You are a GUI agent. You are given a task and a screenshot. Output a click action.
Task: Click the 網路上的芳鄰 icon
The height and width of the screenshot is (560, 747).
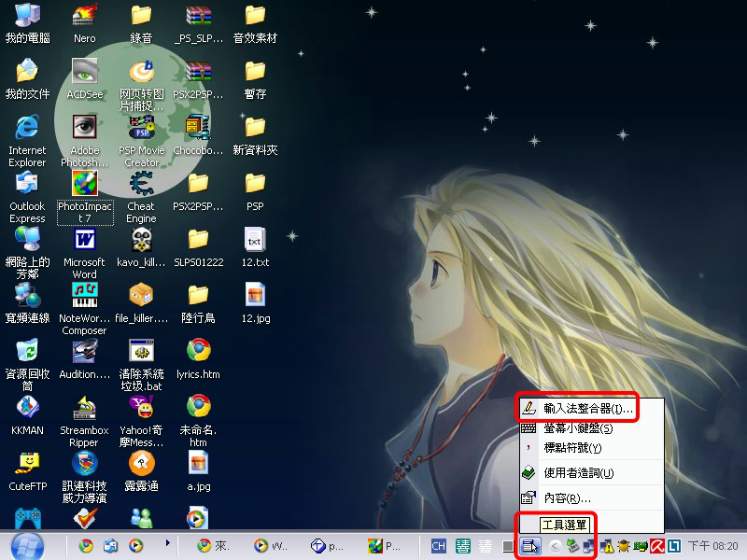tap(28, 253)
